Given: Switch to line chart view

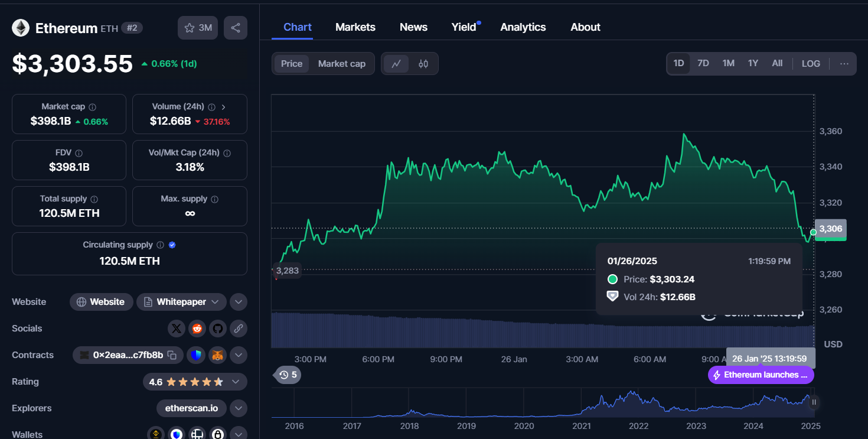Looking at the screenshot, I should (x=396, y=64).
